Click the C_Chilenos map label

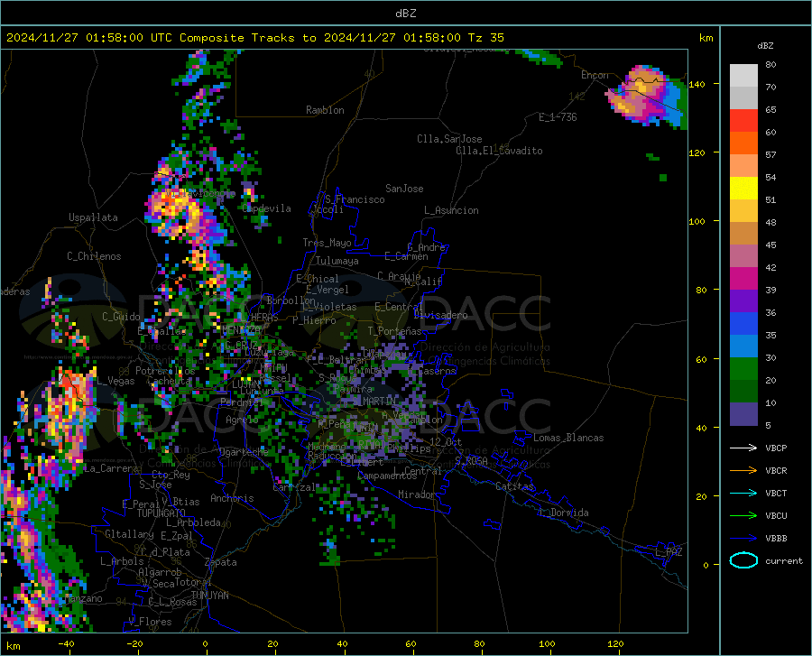click(94, 256)
